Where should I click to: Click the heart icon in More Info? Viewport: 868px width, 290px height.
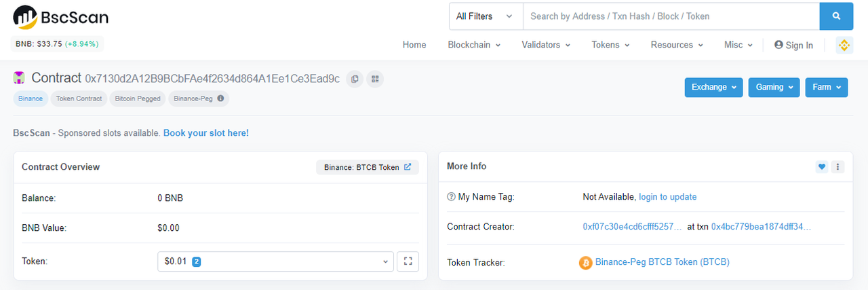pyautogui.click(x=822, y=166)
